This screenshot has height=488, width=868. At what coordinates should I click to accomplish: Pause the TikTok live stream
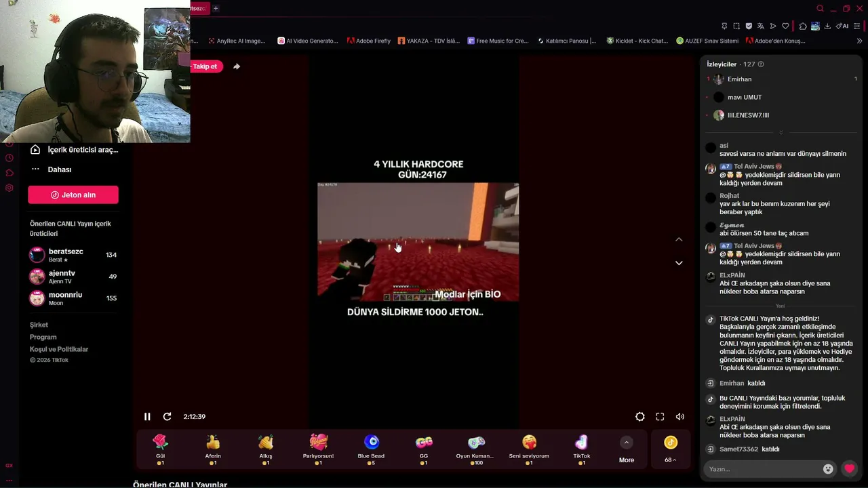click(x=147, y=417)
